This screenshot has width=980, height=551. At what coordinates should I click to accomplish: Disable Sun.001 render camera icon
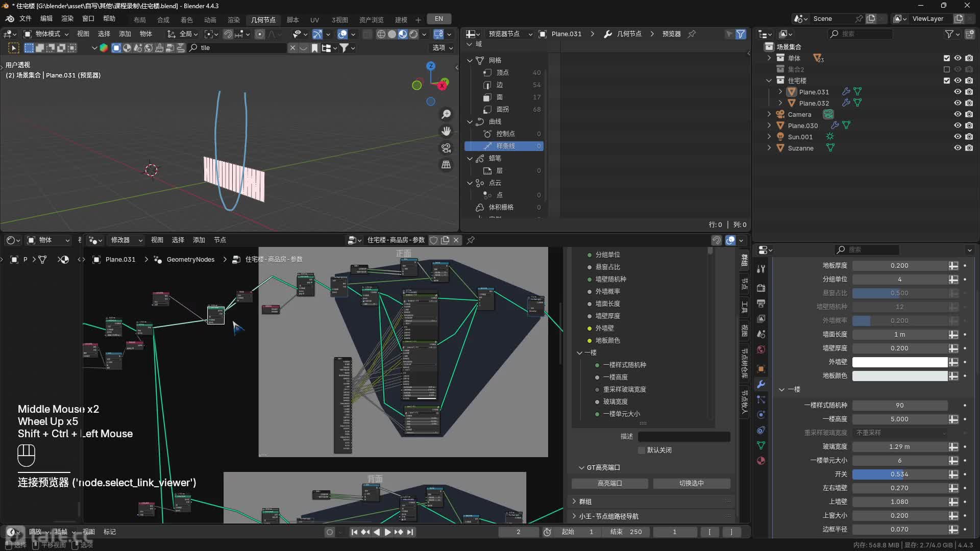tap(969, 137)
